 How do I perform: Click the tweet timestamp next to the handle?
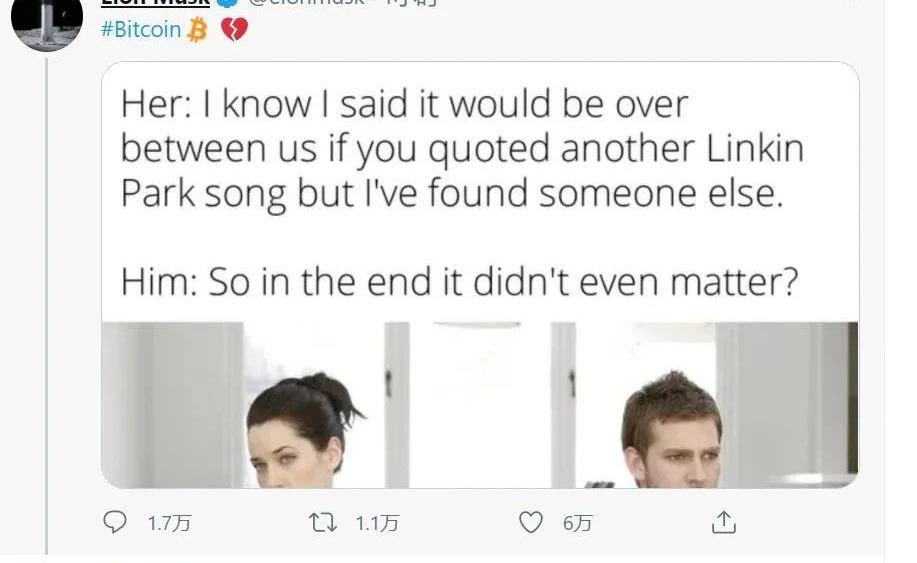pos(410,4)
